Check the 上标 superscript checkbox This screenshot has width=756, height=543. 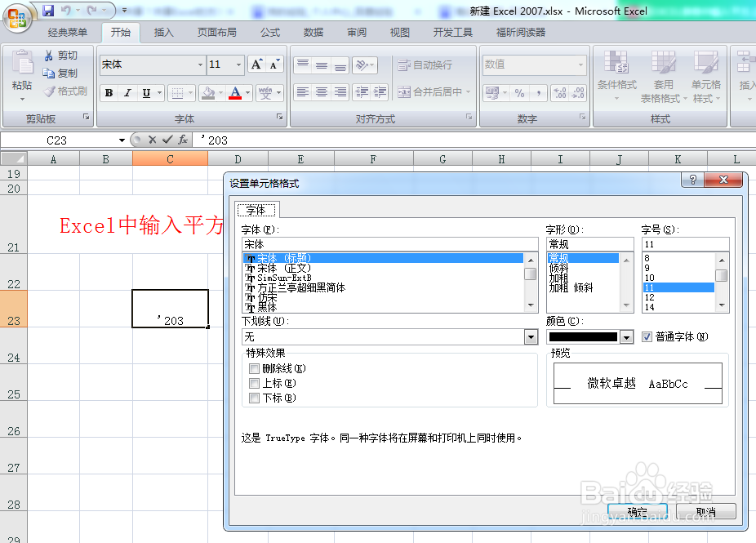(254, 384)
